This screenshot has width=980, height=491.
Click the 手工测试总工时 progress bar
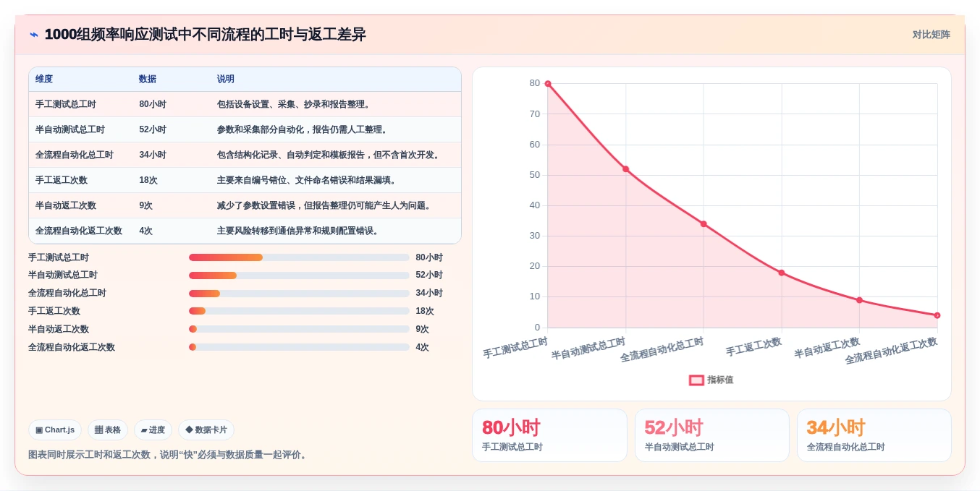tap(299, 257)
